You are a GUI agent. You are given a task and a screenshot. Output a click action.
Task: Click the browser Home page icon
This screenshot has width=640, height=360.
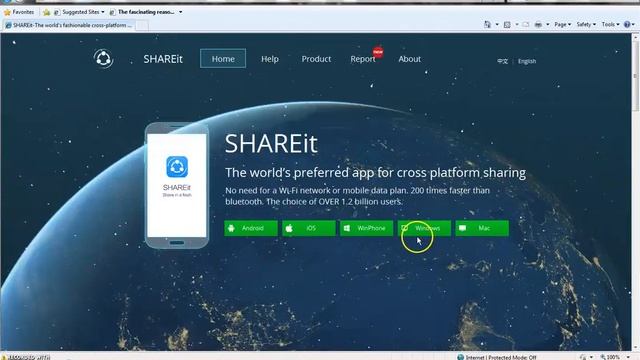487,24
